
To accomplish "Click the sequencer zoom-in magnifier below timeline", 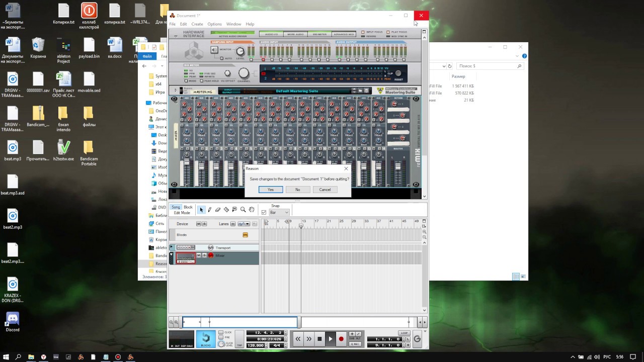I will click(177, 322).
